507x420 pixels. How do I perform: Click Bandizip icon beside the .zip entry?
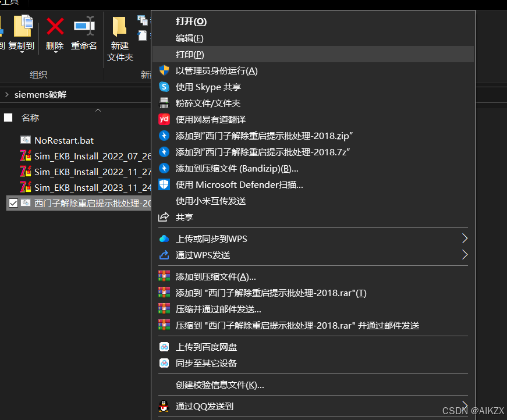[164, 136]
